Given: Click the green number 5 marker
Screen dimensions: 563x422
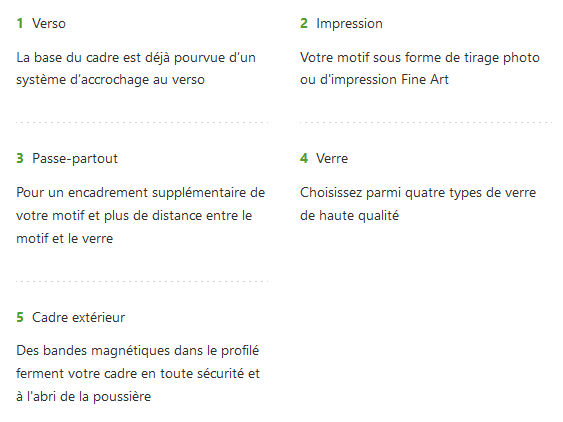Looking at the screenshot, I should pyautogui.click(x=20, y=317).
